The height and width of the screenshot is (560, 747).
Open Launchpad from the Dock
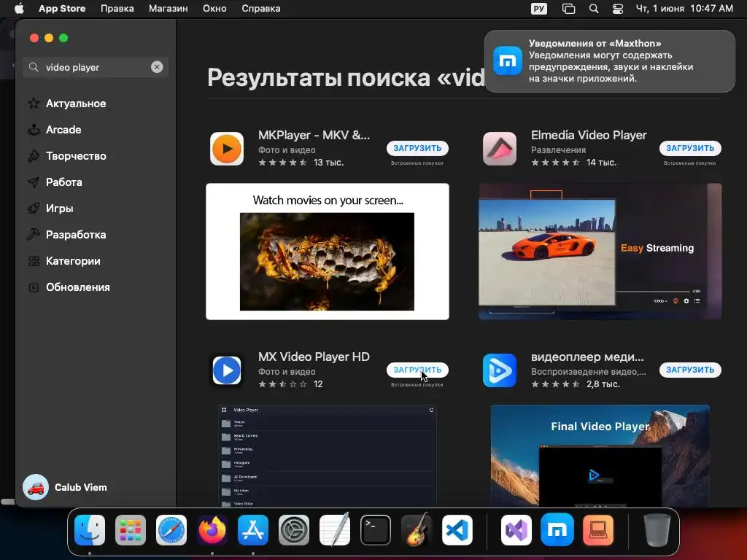(131, 530)
